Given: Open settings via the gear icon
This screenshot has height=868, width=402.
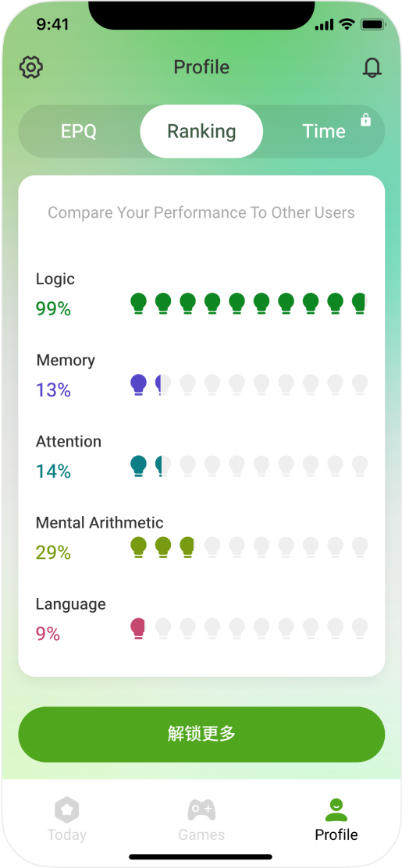Looking at the screenshot, I should tap(31, 67).
